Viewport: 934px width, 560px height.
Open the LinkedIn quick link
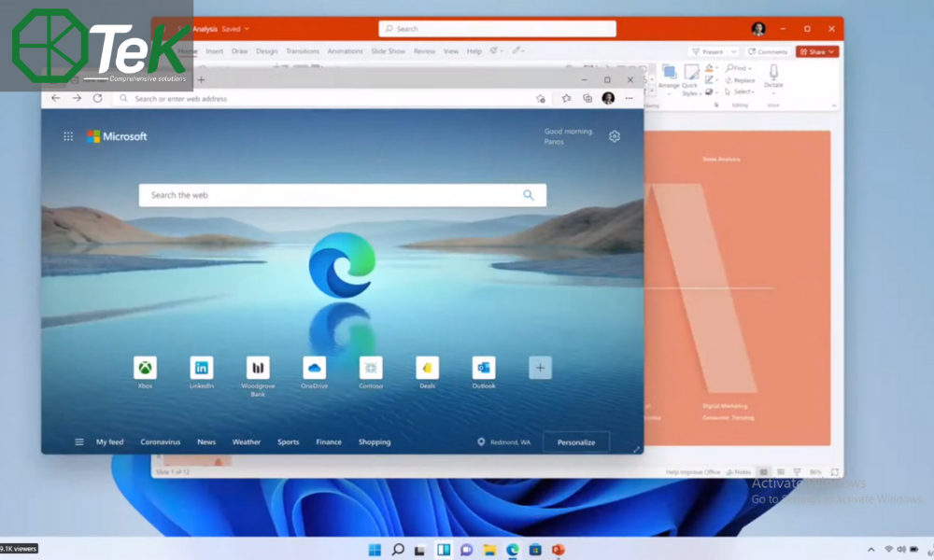coord(202,368)
